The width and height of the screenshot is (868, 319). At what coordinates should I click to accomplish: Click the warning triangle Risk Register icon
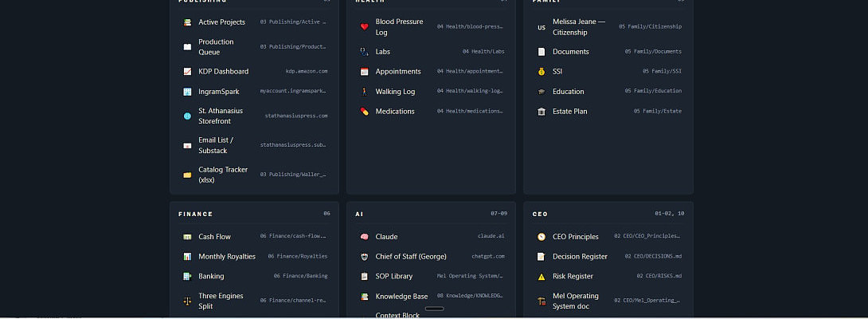coord(542,276)
